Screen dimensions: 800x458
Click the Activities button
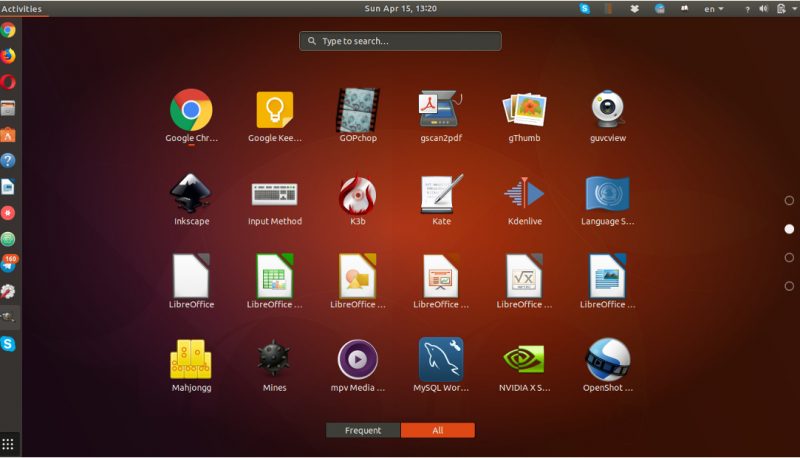[x=21, y=9]
